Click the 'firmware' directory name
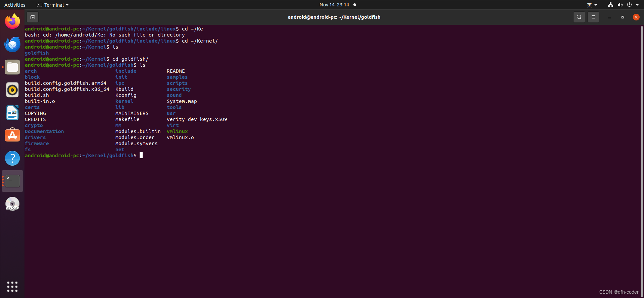This screenshot has height=298, width=644. [37, 143]
